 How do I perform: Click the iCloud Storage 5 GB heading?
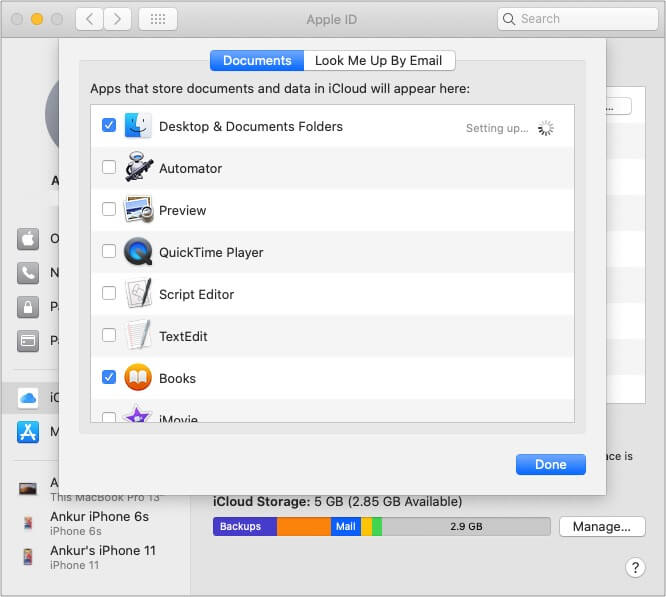(x=337, y=501)
